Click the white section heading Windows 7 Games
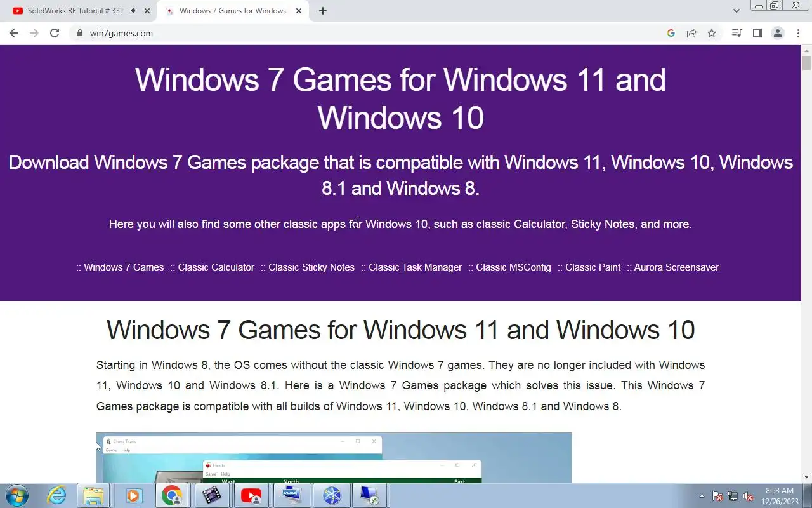Viewport: 812px width, 508px height. (x=401, y=330)
